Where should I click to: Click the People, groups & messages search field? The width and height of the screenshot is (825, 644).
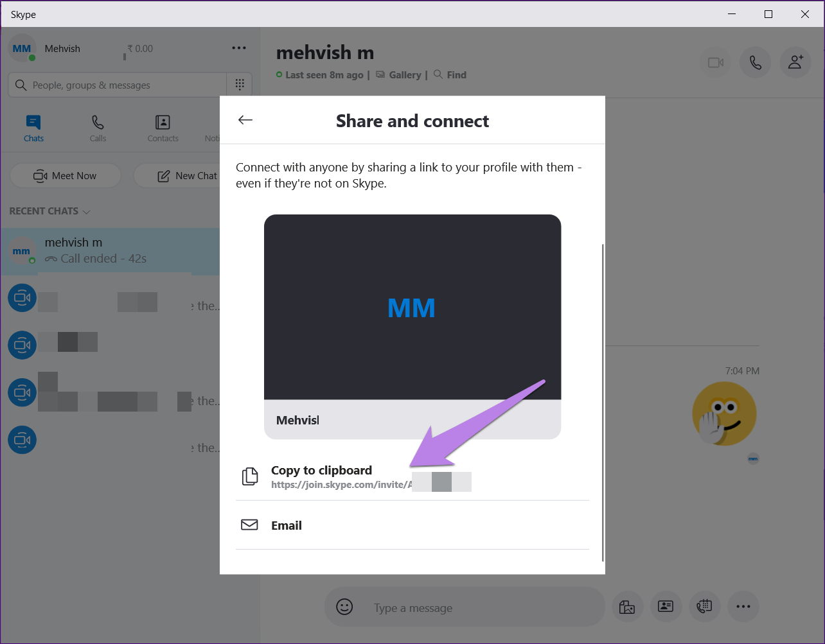tap(118, 85)
